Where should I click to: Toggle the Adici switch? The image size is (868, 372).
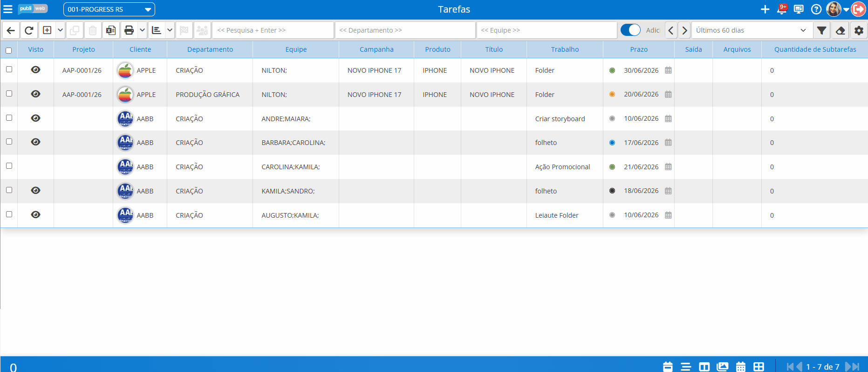coord(630,30)
